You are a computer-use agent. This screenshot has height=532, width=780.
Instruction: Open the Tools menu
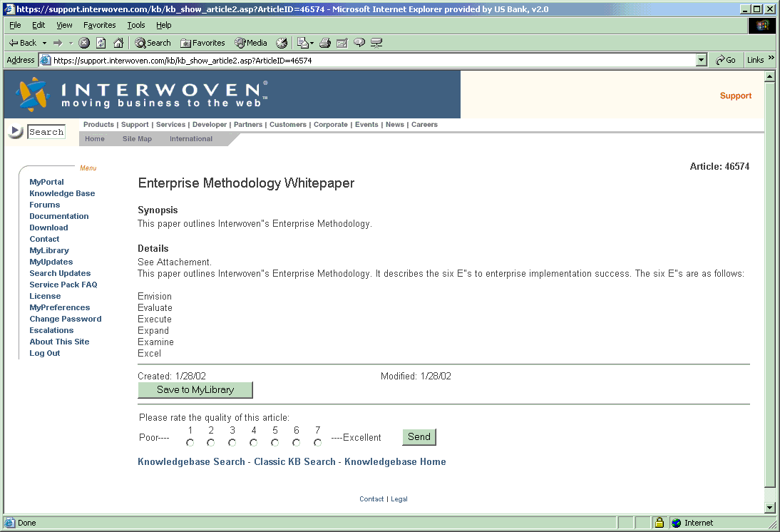(x=135, y=25)
